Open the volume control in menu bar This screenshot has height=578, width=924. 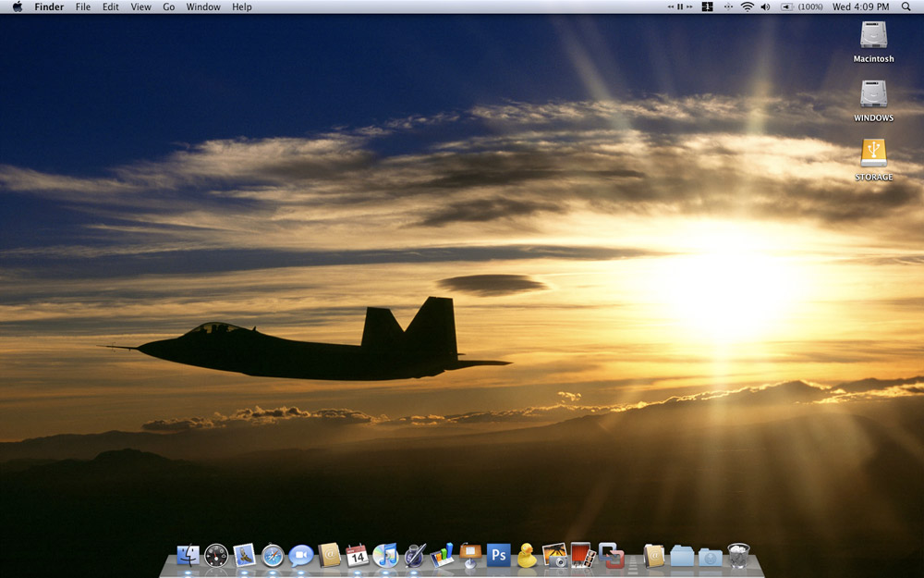pyautogui.click(x=765, y=7)
